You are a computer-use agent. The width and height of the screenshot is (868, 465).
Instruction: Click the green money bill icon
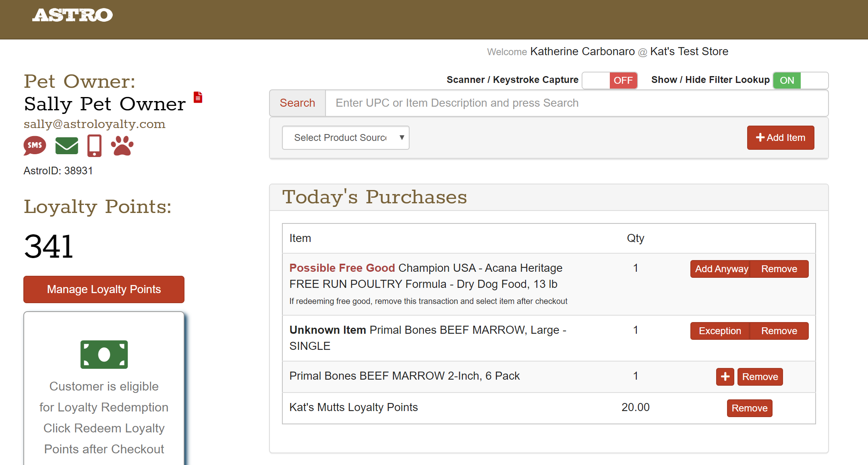pyautogui.click(x=104, y=354)
